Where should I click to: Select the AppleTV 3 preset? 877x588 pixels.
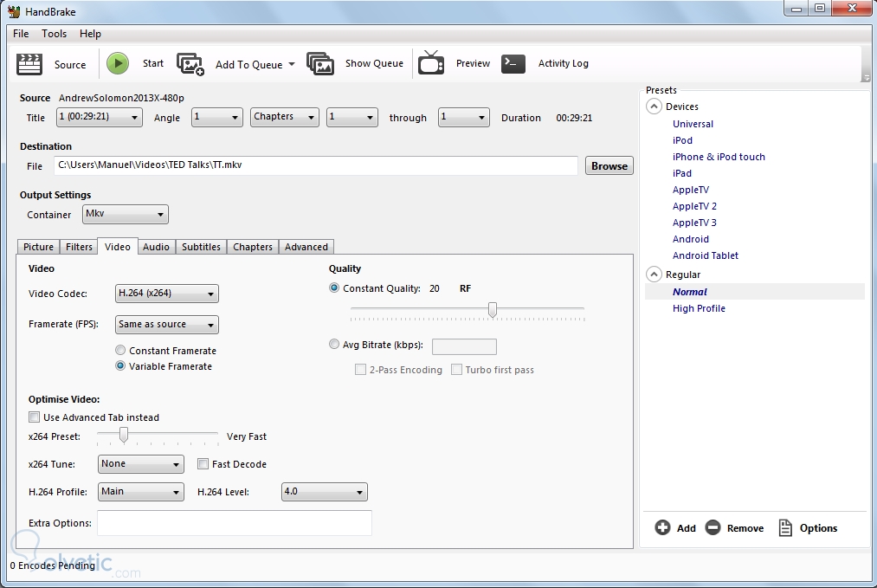tap(694, 223)
